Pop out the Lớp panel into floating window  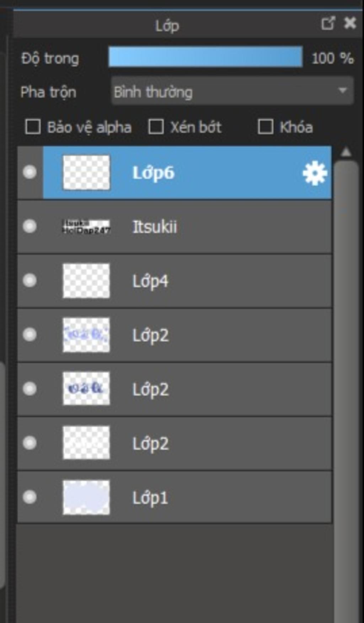[328, 23]
